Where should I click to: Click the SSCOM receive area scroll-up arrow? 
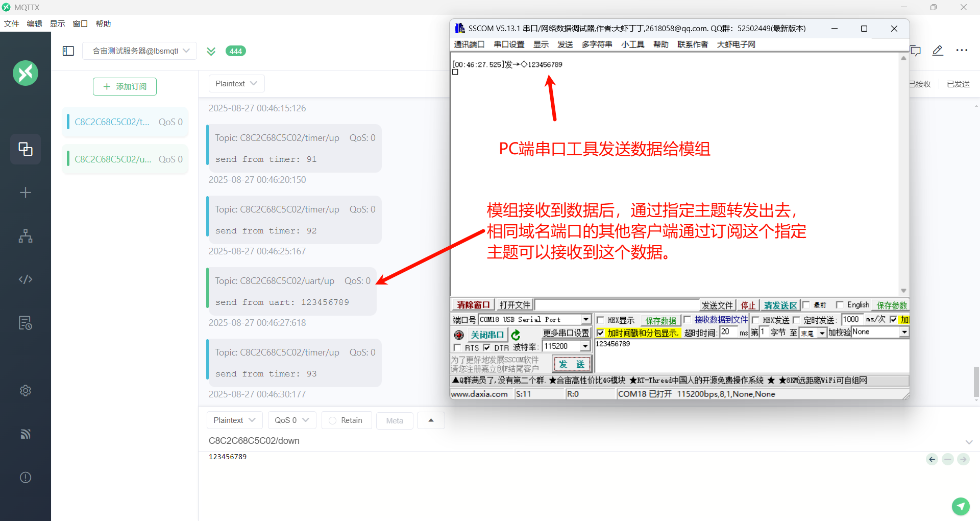(x=903, y=58)
